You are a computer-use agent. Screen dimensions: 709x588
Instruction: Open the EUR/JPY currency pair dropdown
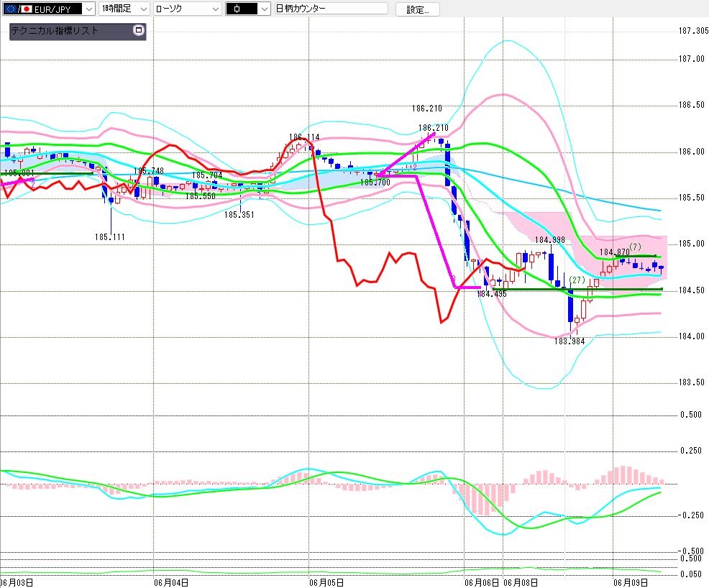49,9
